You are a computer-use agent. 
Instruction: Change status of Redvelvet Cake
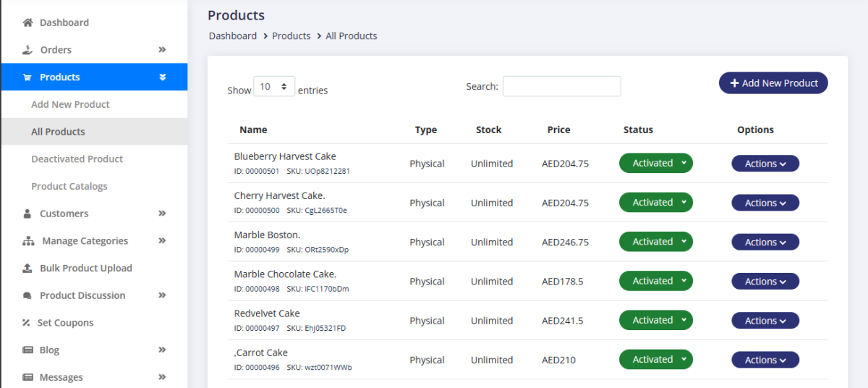[655, 321]
